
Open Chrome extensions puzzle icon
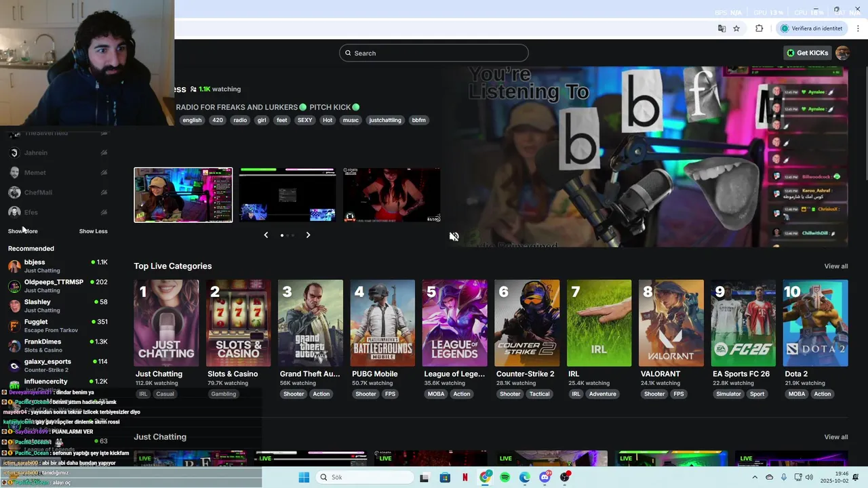(x=759, y=28)
